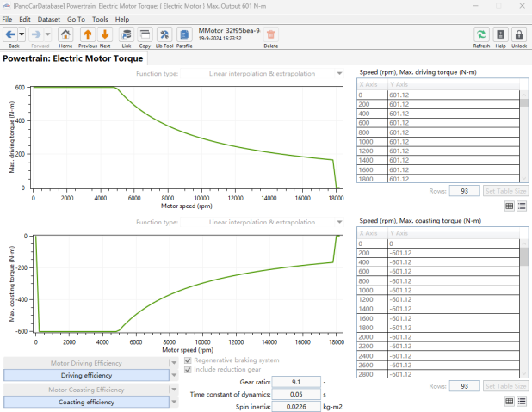Click the Previous dataset up-arrow icon
Image resolution: width=532 pixels, height=412 pixels.
[88, 34]
